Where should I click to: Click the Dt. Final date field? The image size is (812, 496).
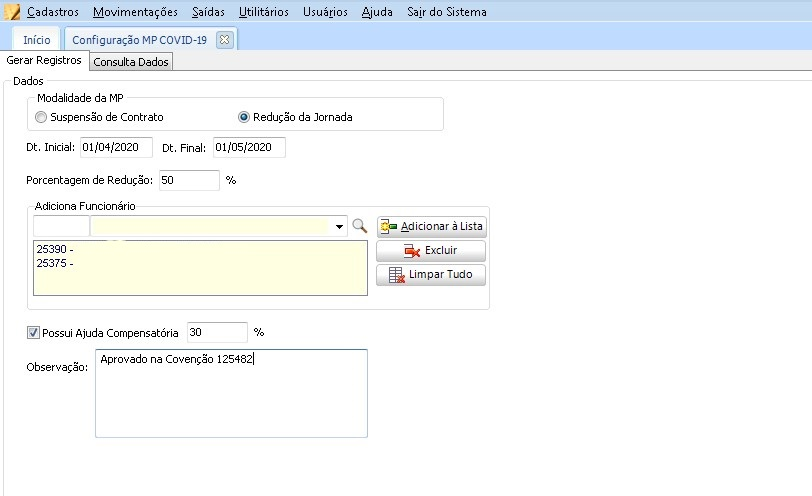tap(249, 148)
